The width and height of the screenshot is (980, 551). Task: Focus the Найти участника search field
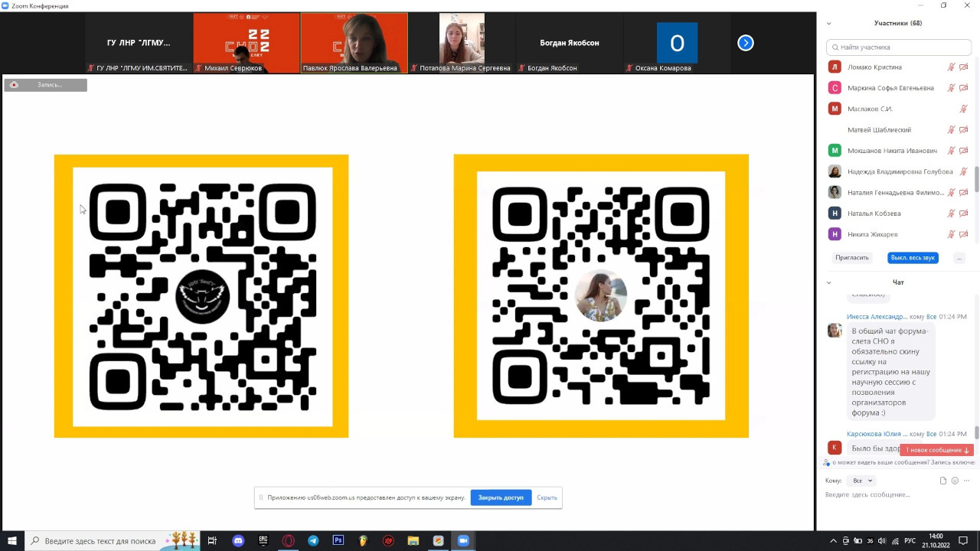click(x=899, y=47)
